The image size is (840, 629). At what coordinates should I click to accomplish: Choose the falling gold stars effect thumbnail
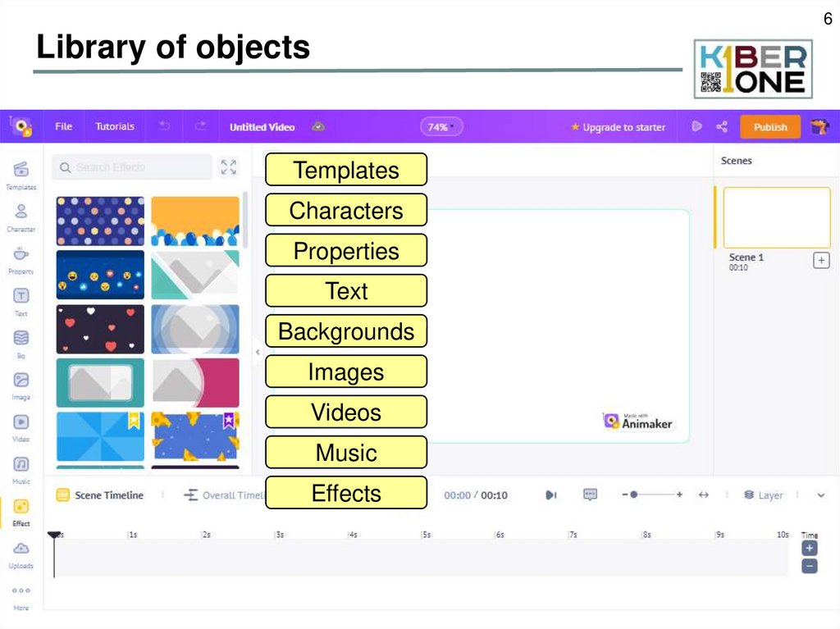tap(195, 436)
